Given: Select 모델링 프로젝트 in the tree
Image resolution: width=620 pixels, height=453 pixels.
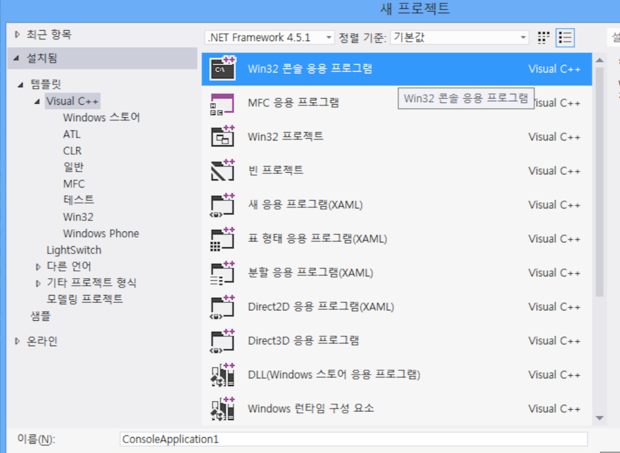Looking at the screenshot, I should [85, 299].
